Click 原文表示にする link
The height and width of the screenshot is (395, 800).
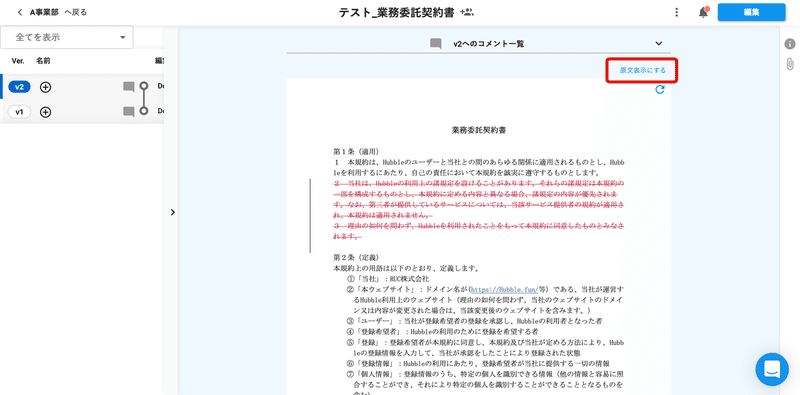(x=642, y=70)
